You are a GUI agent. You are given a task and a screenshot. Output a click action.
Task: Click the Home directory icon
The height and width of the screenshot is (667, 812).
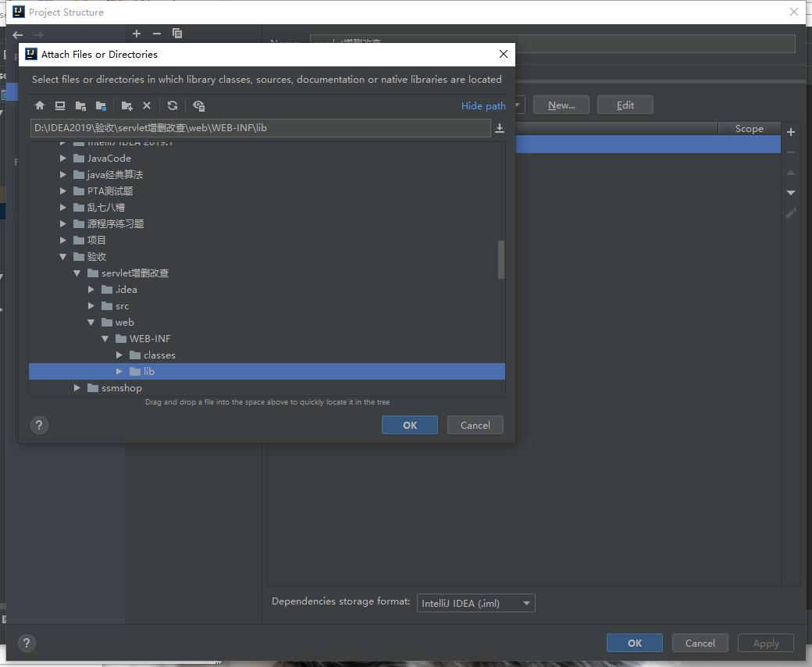[x=40, y=105]
